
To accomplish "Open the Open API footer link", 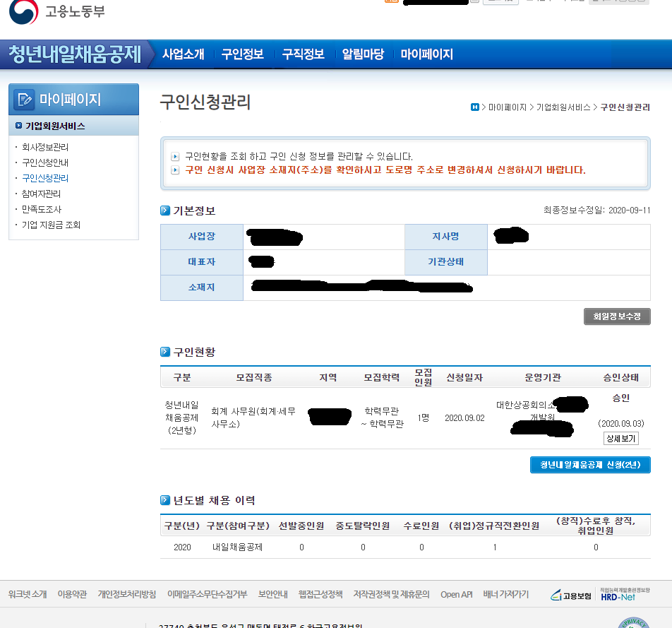I will coord(457,594).
